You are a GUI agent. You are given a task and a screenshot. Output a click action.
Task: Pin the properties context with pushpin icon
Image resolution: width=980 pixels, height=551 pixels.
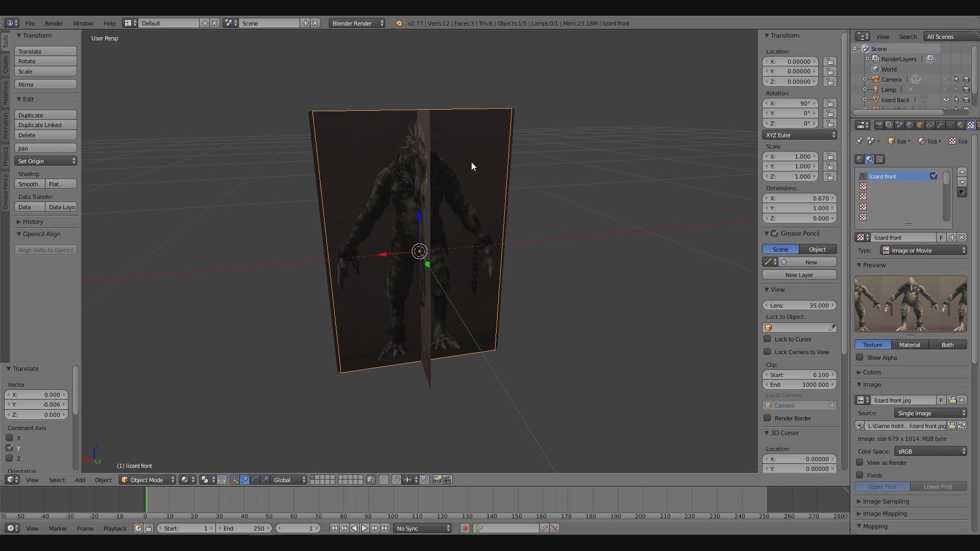pos(860,141)
